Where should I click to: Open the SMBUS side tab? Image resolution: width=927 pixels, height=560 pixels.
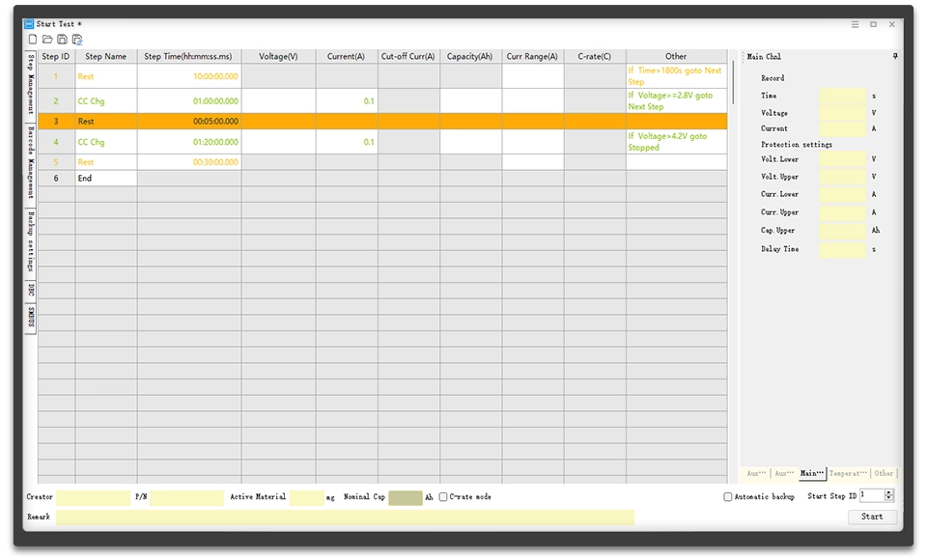[31, 317]
